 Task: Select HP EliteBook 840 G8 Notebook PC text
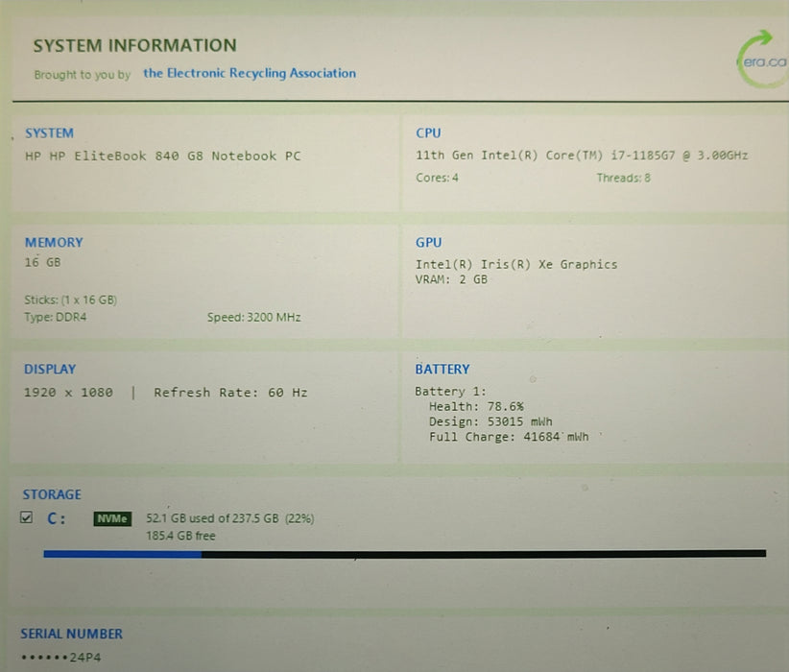pyautogui.click(x=162, y=156)
